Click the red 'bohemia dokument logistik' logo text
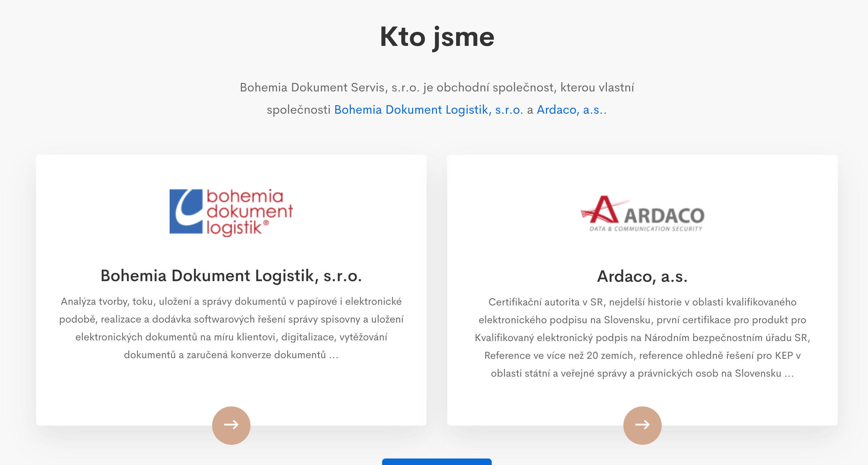868x465 pixels. coord(249,212)
